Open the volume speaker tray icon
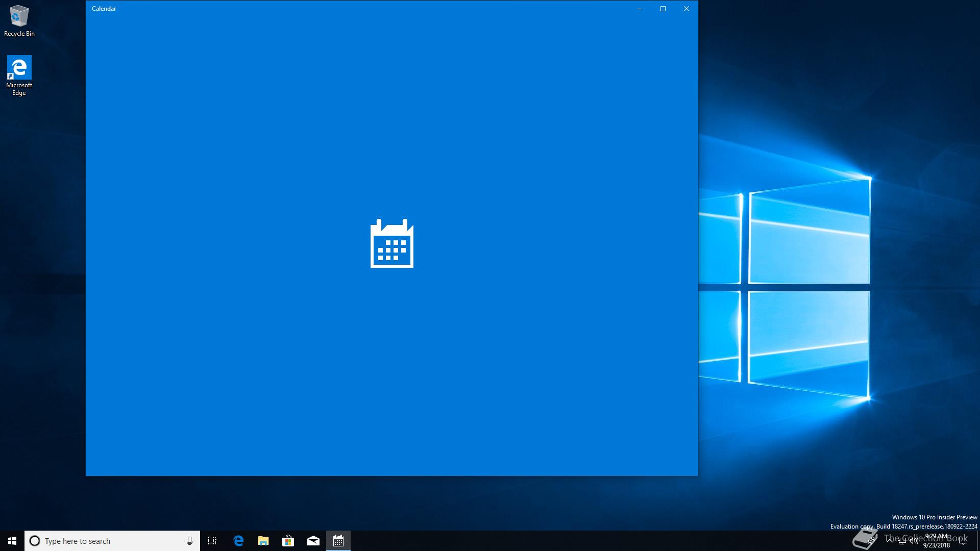Viewport: 980px width, 551px height. click(914, 541)
